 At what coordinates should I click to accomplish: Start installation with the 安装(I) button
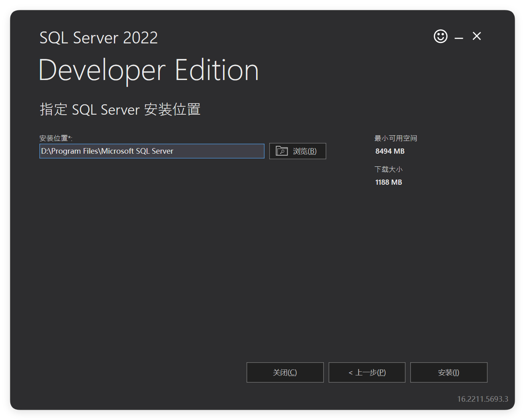(x=449, y=372)
